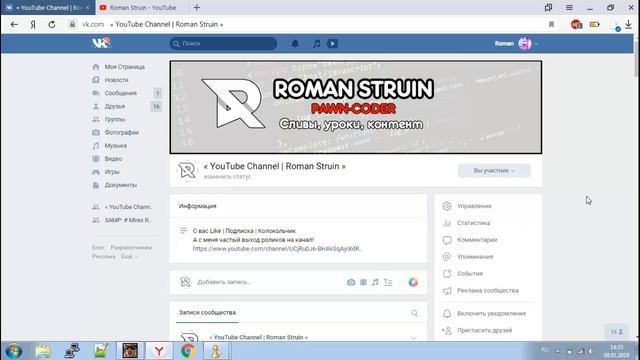This screenshot has width=640, height=360.
Task: Select the Записи сообщества tab
Action: pyautogui.click(x=207, y=313)
